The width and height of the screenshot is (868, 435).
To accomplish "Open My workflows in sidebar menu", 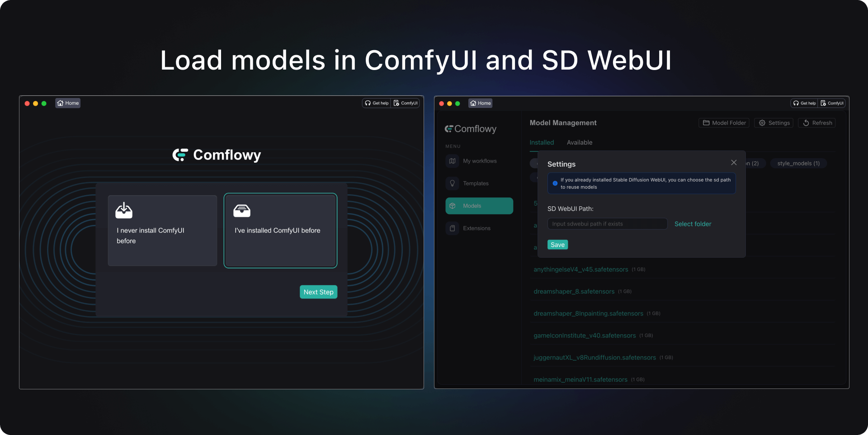I will click(x=479, y=161).
